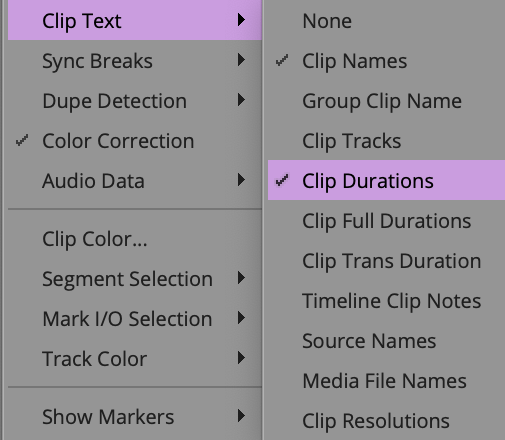Expand the Dupe Detection submenu
Screen dimensions: 505x440
135,100
